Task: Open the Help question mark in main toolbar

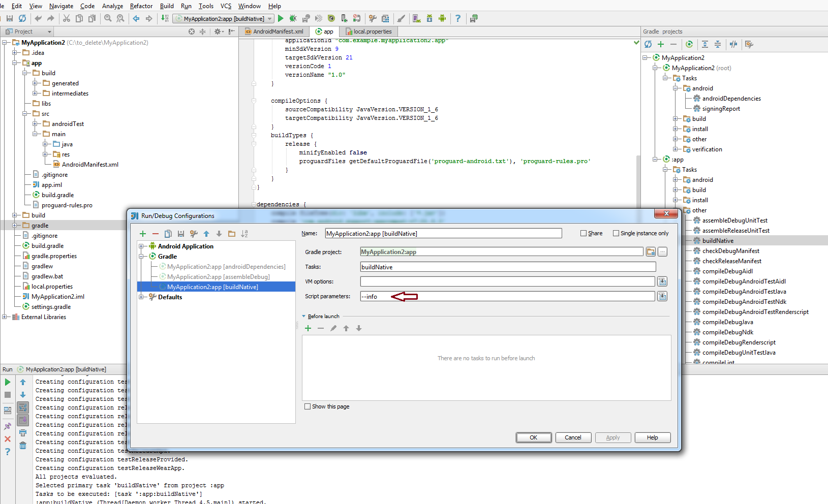Action: click(458, 18)
